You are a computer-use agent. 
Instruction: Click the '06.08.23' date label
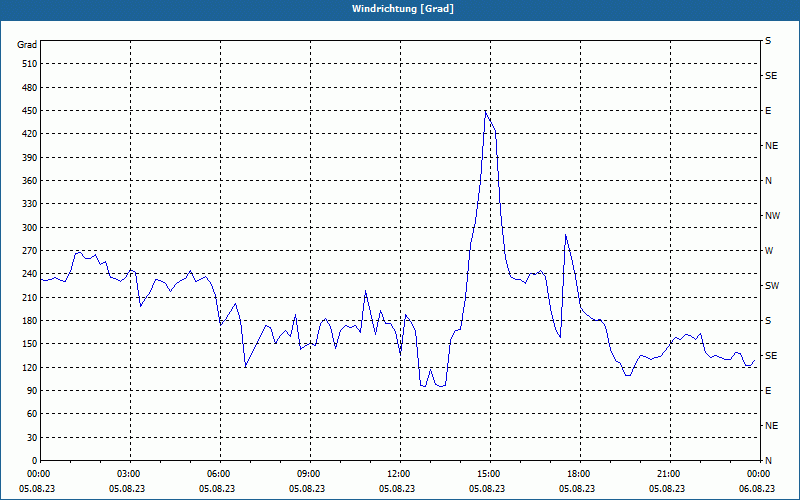pos(757,489)
